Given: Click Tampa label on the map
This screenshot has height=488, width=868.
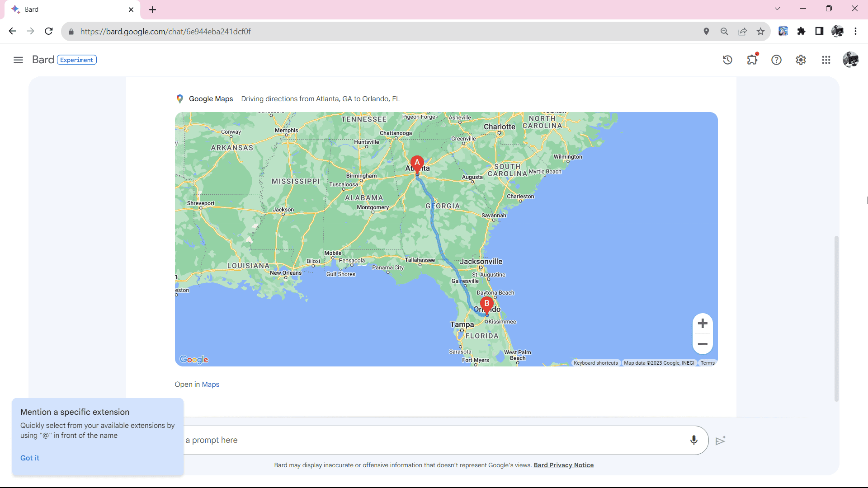Looking at the screenshot, I should 462,324.
